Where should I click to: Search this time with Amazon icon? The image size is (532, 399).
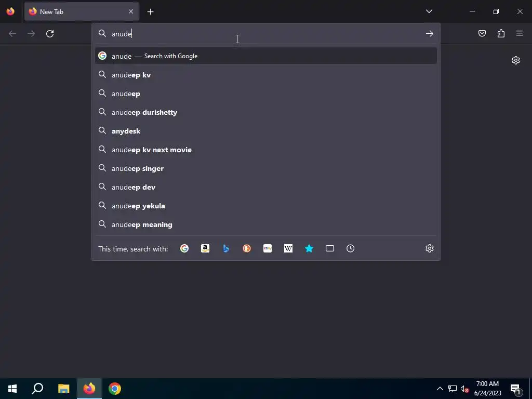205,248
